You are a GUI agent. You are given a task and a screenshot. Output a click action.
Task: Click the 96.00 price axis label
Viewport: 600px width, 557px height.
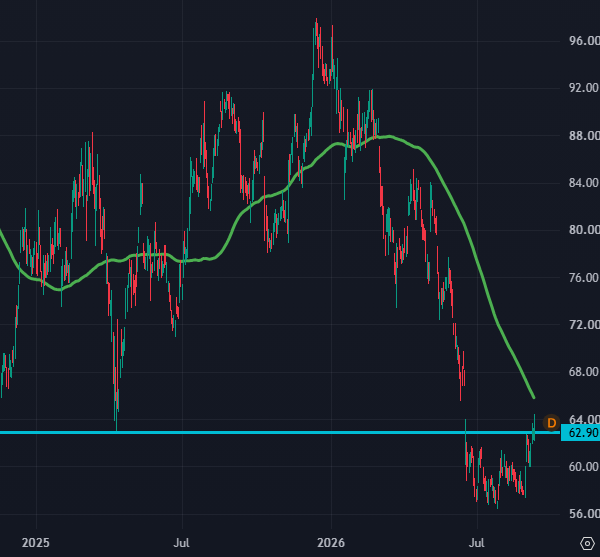(x=584, y=41)
